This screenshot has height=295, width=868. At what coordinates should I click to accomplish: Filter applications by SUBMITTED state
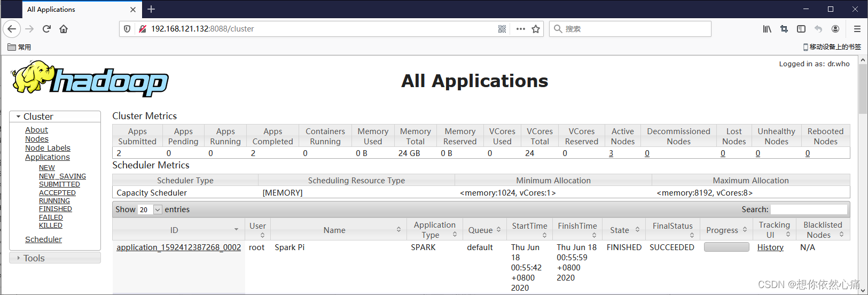59,184
